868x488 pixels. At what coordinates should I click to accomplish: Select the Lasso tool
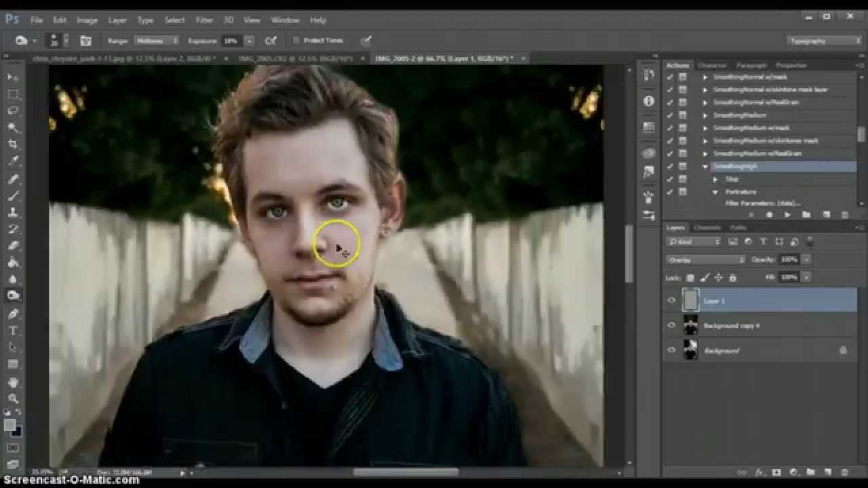coord(14,110)
